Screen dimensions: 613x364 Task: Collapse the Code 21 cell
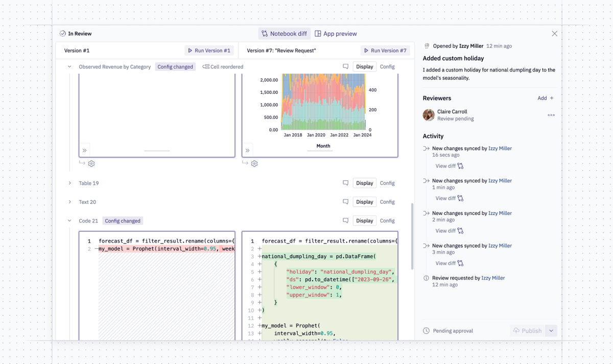pos(69,221)
